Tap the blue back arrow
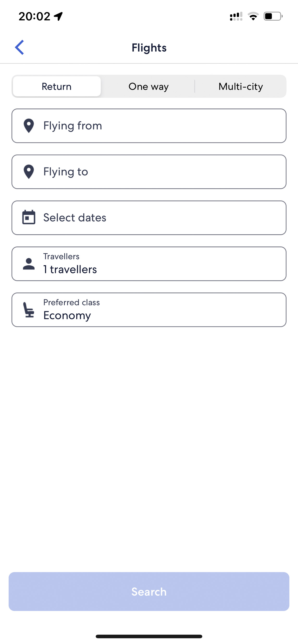The height and width of the screenshot is (644, 298). click(19, 47)
